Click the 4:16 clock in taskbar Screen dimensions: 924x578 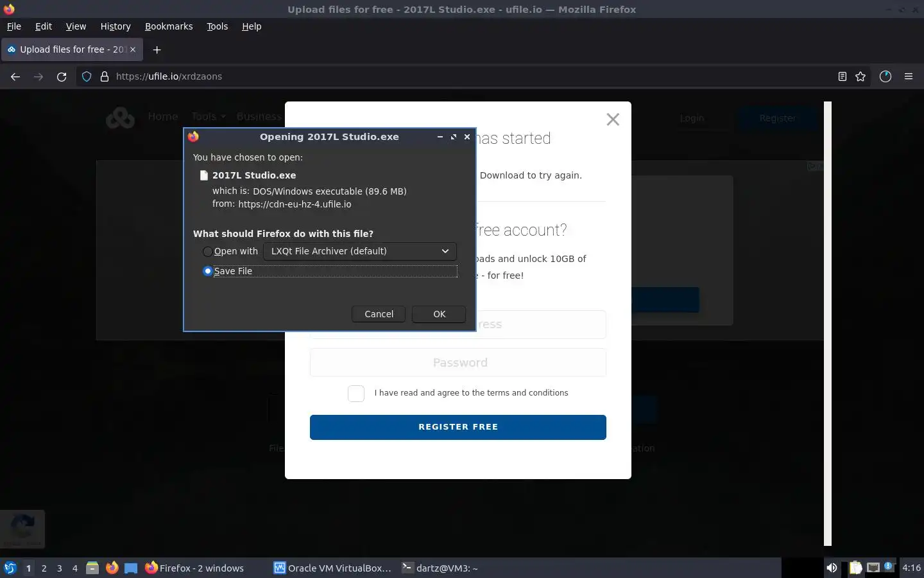tap(911, 568)
